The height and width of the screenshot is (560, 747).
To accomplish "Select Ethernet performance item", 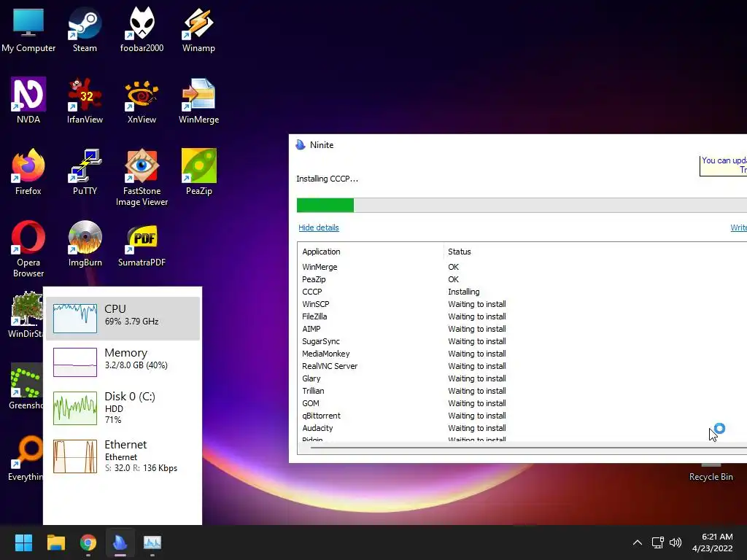I will (x=123, y=456).
